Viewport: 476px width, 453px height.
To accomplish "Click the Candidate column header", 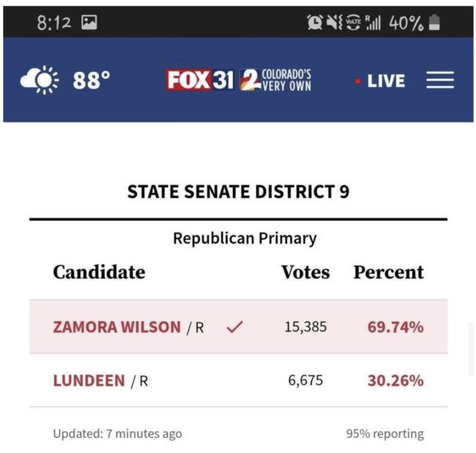I will click(99, 272).
